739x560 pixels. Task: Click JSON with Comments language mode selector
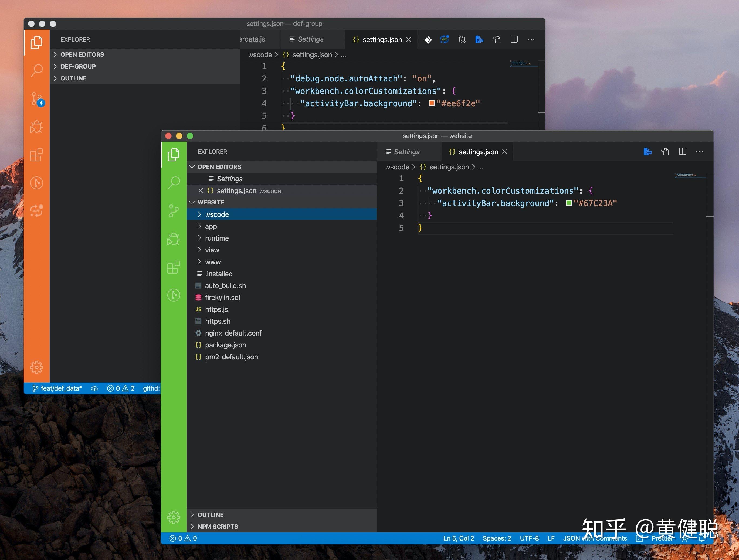pyautogui.click(x=595, y=538)
